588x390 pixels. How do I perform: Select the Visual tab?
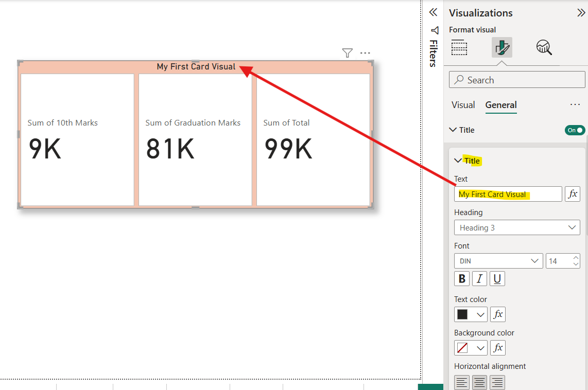point(463,104)
